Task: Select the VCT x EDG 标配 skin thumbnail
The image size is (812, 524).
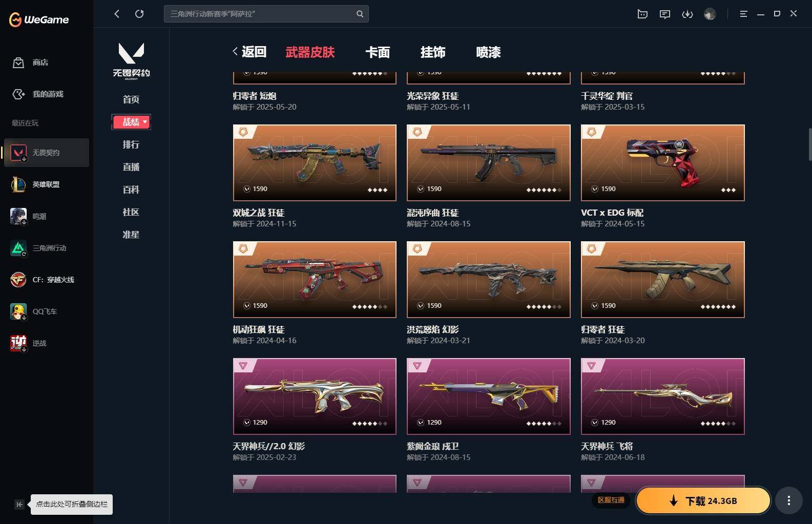Action: [662, 162]
